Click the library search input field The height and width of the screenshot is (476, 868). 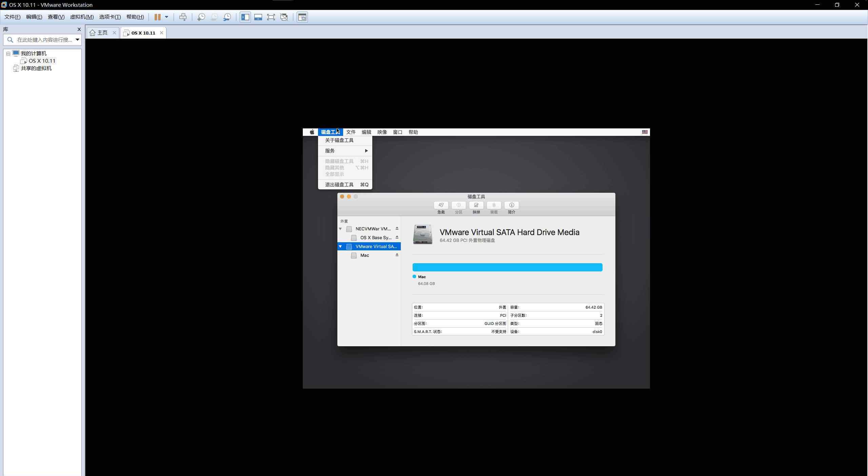point(44,40)
